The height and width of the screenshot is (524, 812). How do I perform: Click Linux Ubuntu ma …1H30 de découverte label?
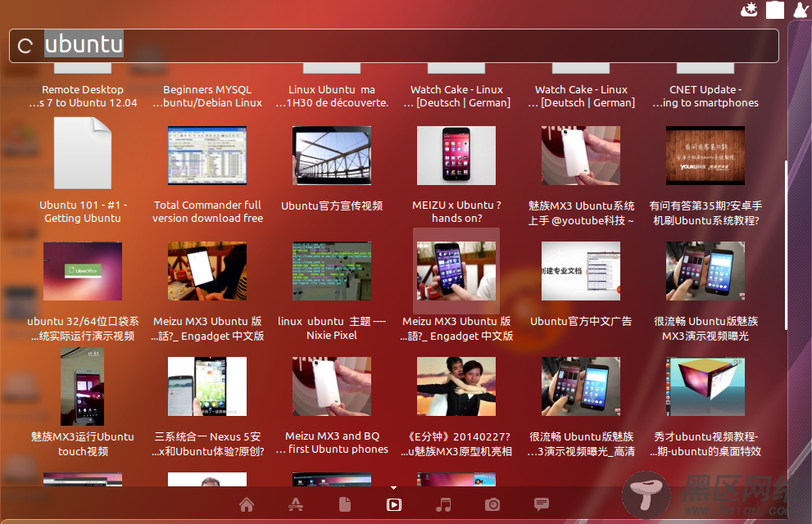332,97
